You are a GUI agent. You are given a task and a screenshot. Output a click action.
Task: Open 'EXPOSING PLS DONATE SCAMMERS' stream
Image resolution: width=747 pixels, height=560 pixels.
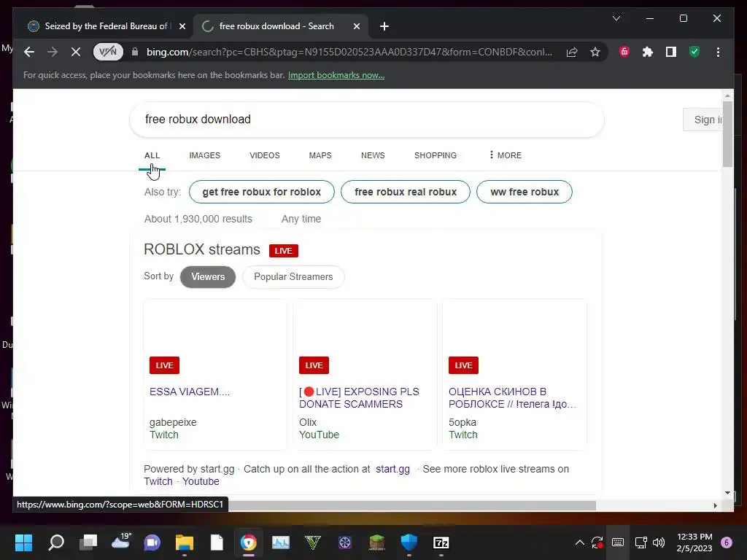tap(359, 397)
